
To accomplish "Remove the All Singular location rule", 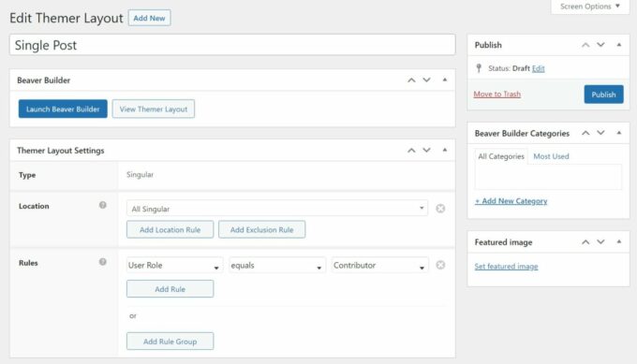I will [440, 209].
